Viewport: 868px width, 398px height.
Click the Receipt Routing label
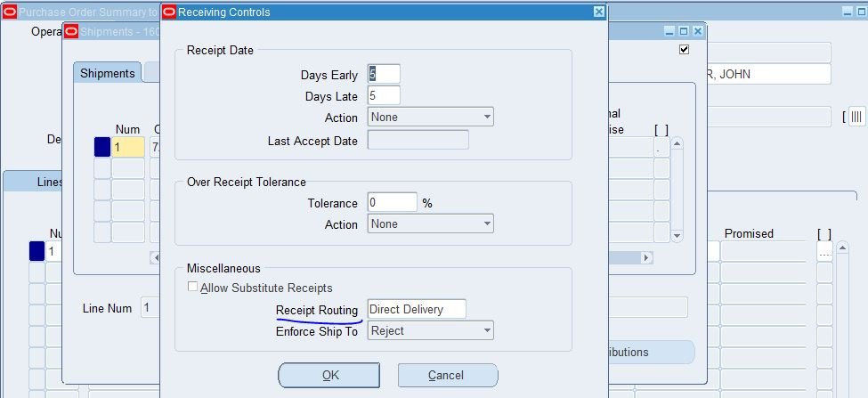click(317, 310)
